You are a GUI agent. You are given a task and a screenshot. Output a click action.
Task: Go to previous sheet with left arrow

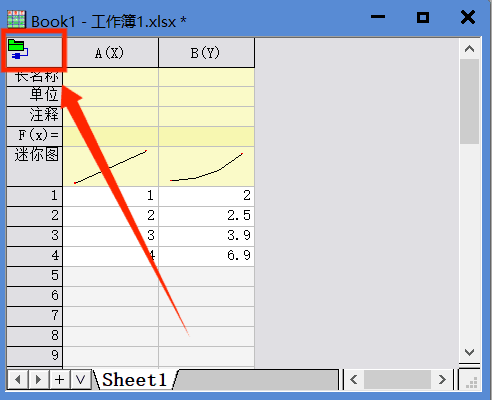coord(18,380)
